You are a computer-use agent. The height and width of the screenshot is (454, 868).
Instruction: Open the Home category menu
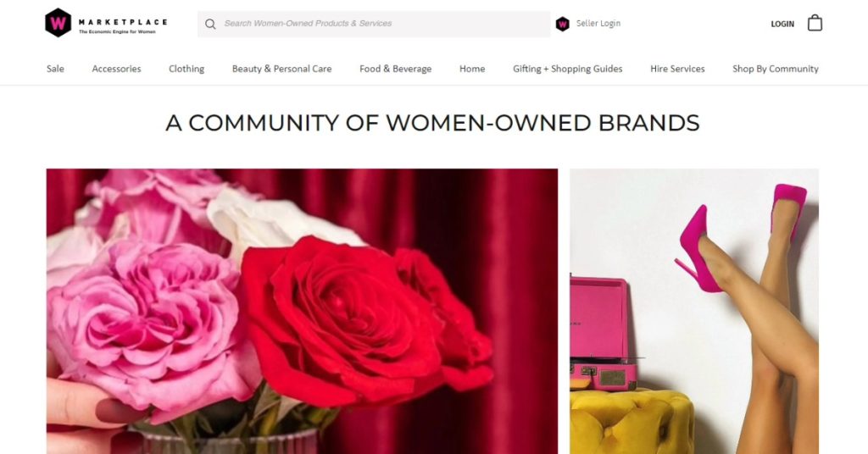coord(472,69)
